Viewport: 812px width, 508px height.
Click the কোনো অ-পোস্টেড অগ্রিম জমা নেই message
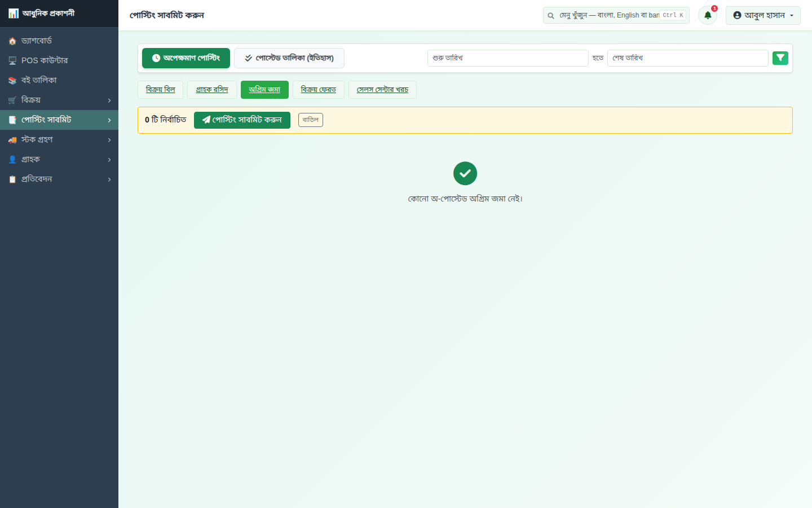click(465, 199)
